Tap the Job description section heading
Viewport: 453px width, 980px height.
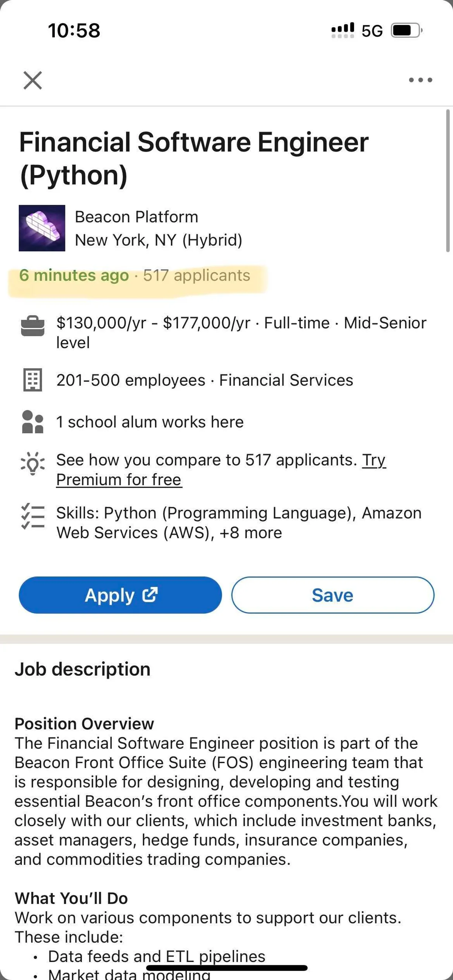(x=83, y=669)
